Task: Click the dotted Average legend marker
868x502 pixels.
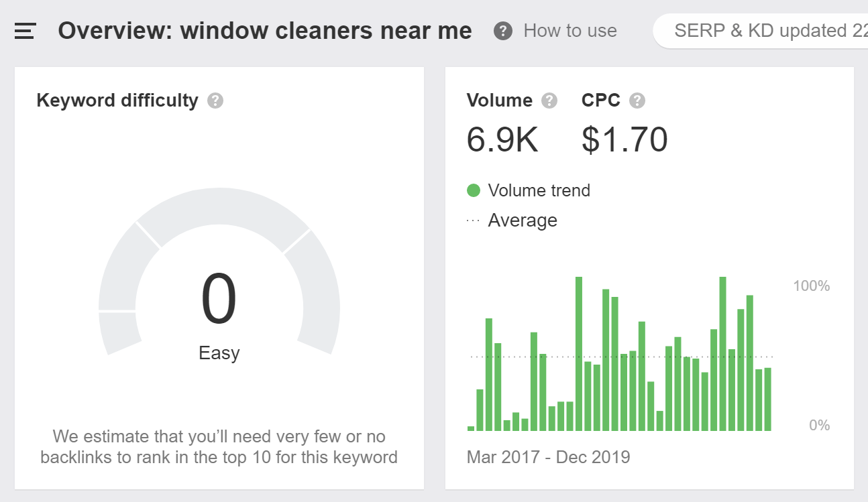Action: pyautogui.click(x=474, y=221)
